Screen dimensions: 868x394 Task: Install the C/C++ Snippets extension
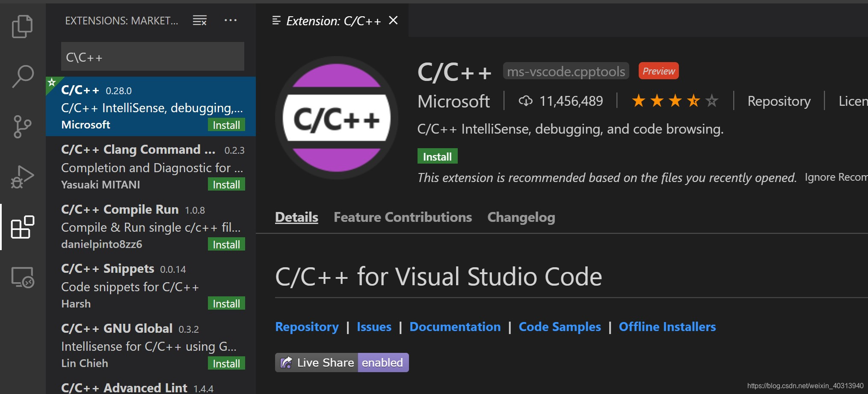(226, 304)
